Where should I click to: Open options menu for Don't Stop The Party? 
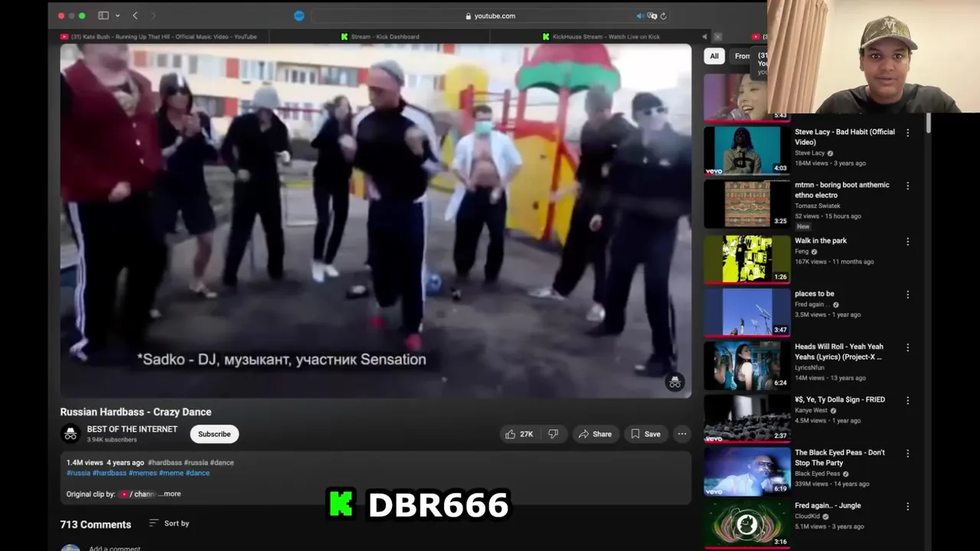pyautogui.click(x=908, y=454)
